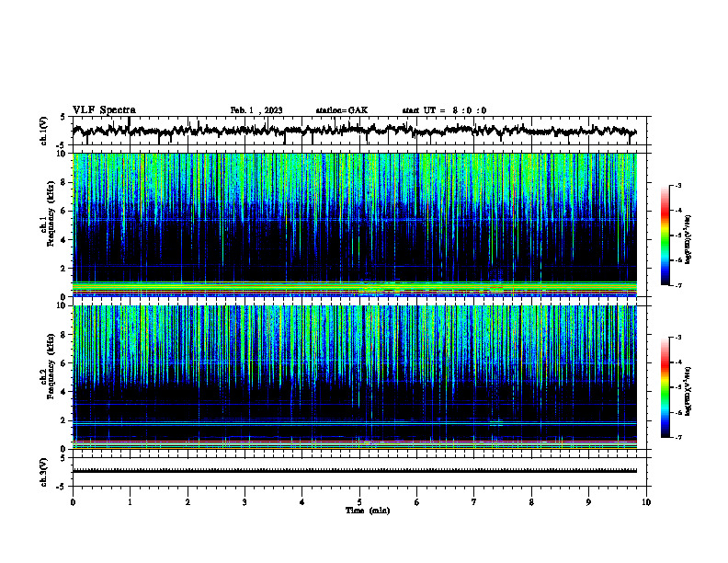Click the "5" voltage tick of ch.3(V) panel
This screenshot has width=728, height=563.
[x=63, y=458]
